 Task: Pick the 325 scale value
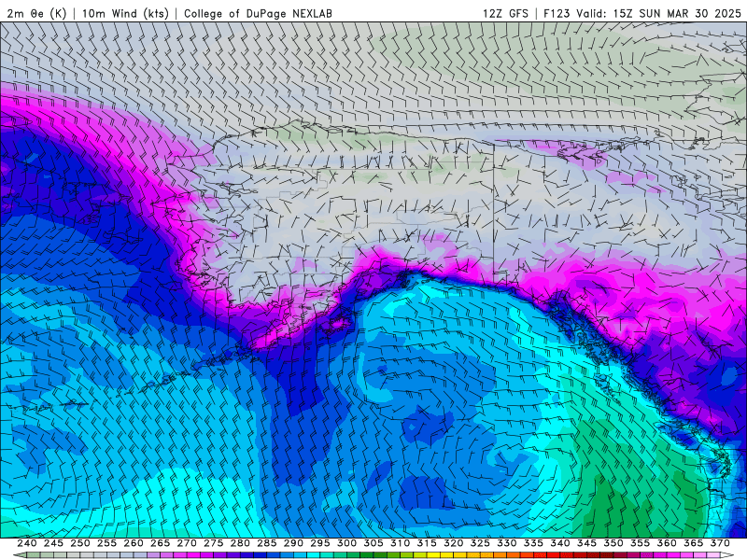pos(480,543)
